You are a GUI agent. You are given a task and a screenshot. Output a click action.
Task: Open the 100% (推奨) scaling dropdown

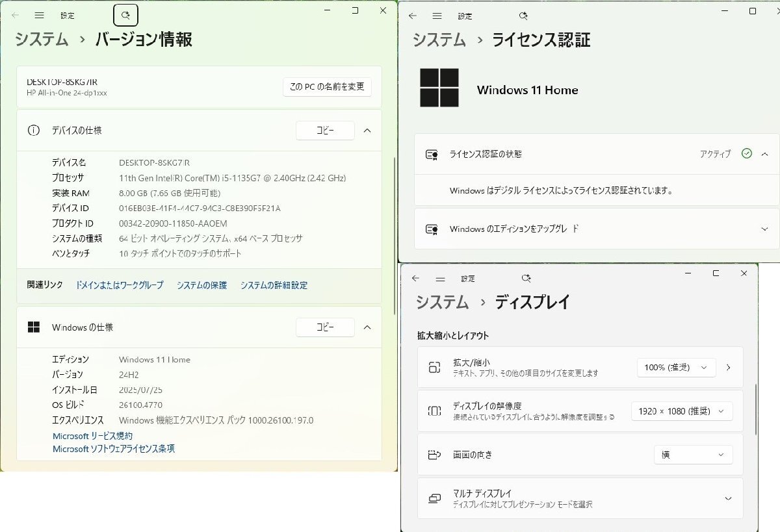pyautogui.click(x=676, y=367)
